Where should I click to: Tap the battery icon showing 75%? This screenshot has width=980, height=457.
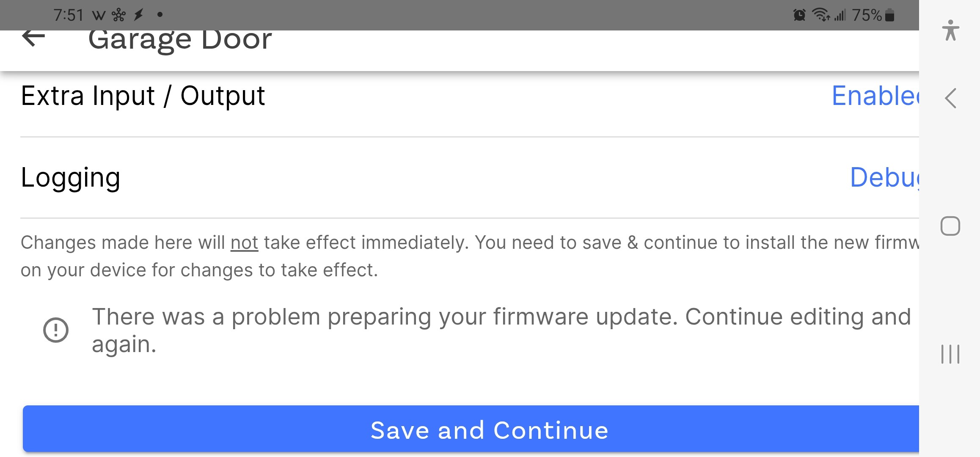[890, 16]
